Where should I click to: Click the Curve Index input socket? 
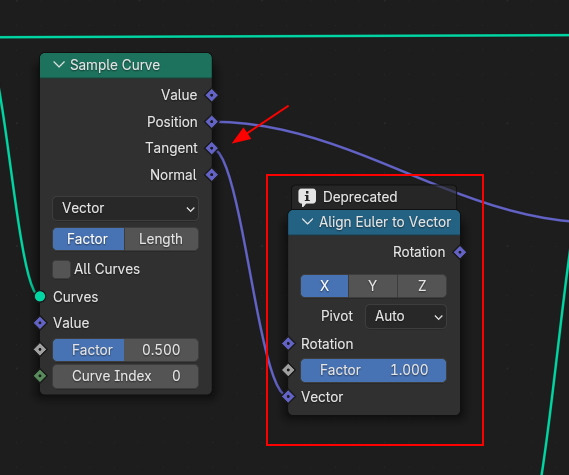40,376
